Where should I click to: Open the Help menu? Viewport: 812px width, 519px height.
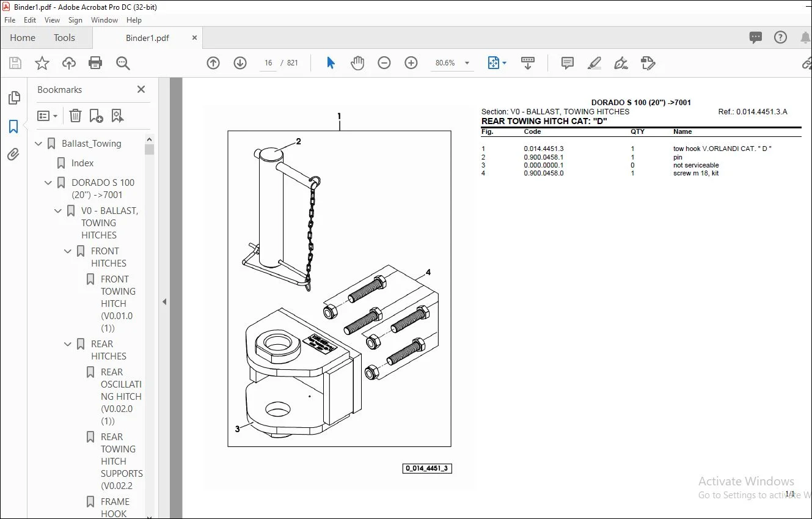click(134, 20)
